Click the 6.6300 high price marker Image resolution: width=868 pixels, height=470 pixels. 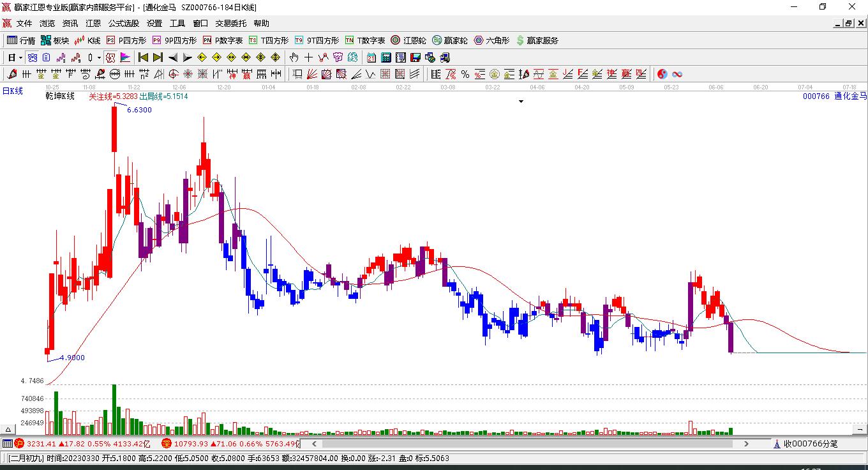point(139,110)
